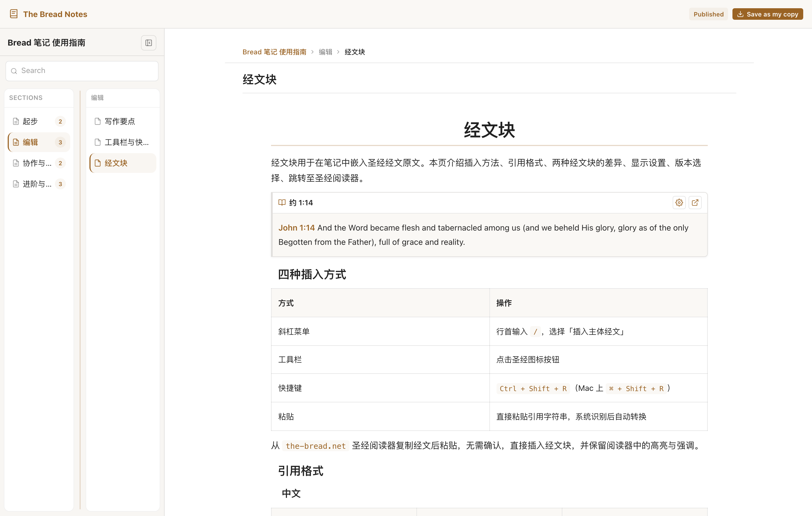Click the 经文块 breadcrumb item

354,52
